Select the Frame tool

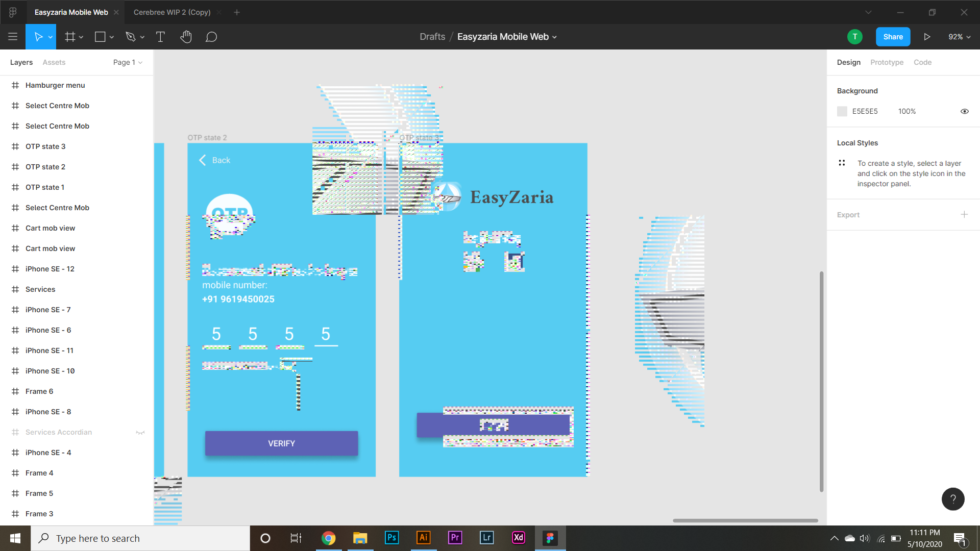pyautogui.click(x=69, y=37)
